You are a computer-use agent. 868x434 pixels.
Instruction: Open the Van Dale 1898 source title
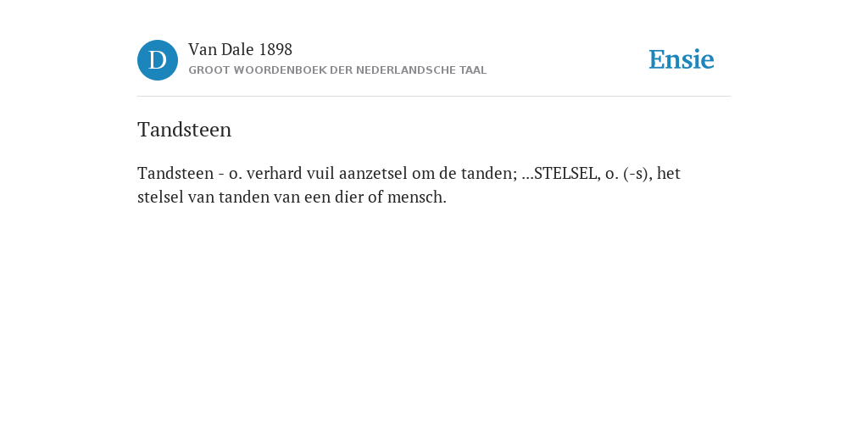(240, 50)
